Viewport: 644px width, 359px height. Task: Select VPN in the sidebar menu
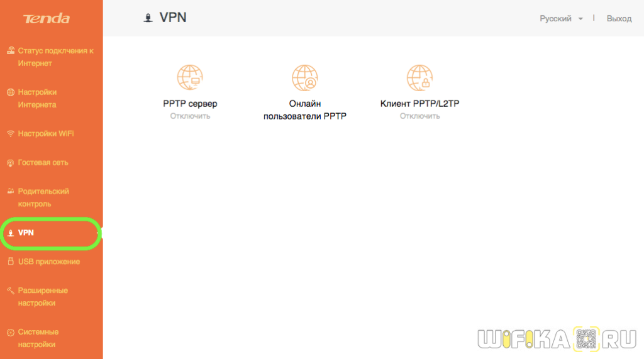pyautogui.click(x=26, y=233)
